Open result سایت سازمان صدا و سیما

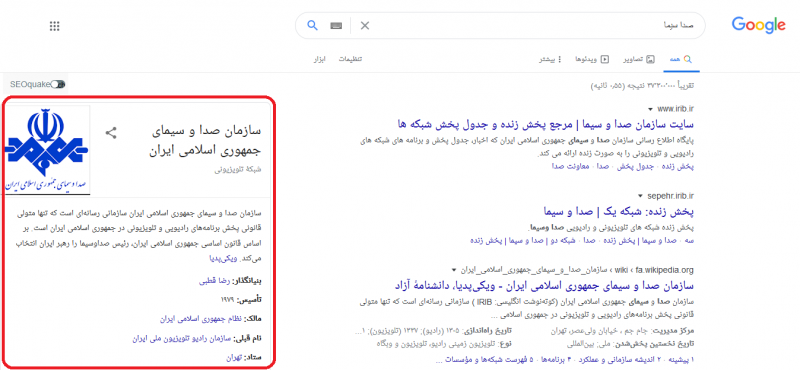pyautogui.click(x=545, y=124)
